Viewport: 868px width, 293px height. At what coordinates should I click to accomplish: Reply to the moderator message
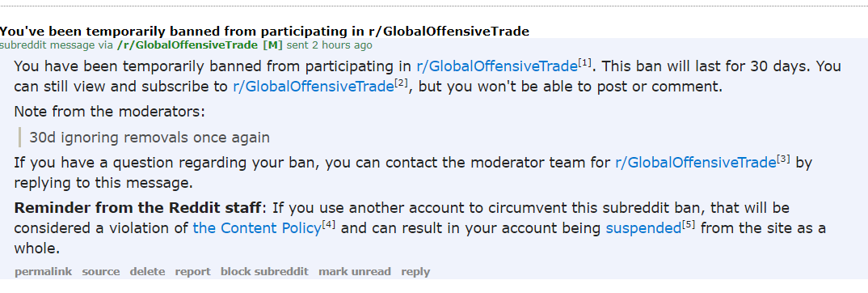(415, 271)
